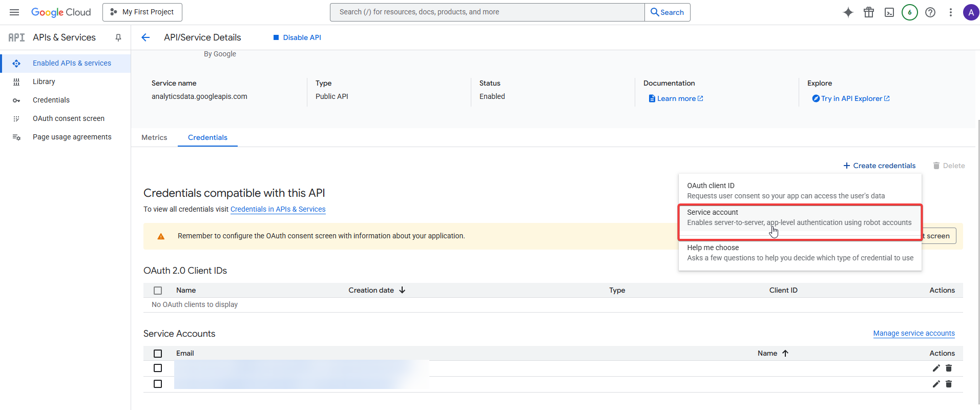Open the gift free trial icon
980x410 pixels.
click(x=869, y=12)
